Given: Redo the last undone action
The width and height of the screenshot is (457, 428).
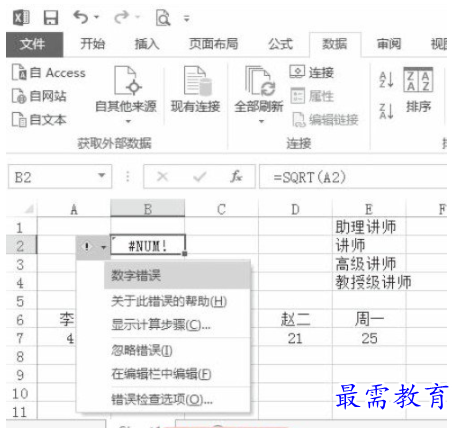Looking at the screenshot, I should click(121, 17).
